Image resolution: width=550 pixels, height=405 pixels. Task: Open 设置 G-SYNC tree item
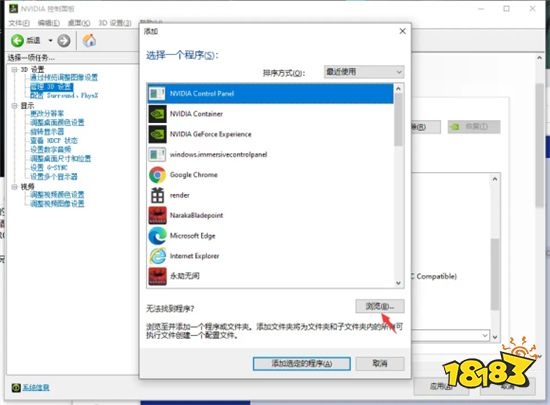[x=49, y=168]
